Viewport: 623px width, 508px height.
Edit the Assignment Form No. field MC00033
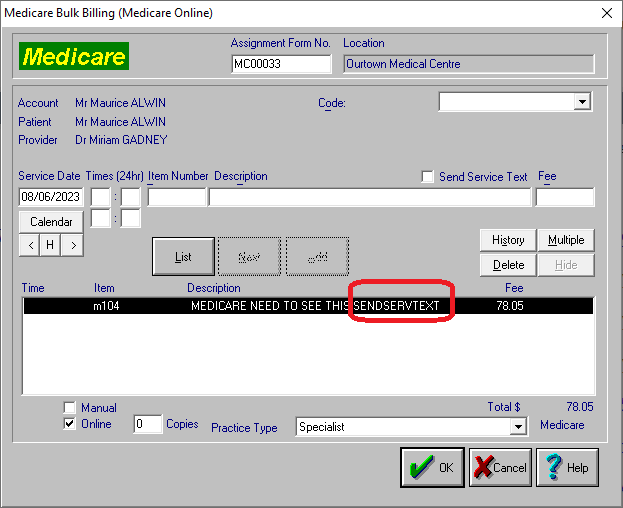(281, 64)
